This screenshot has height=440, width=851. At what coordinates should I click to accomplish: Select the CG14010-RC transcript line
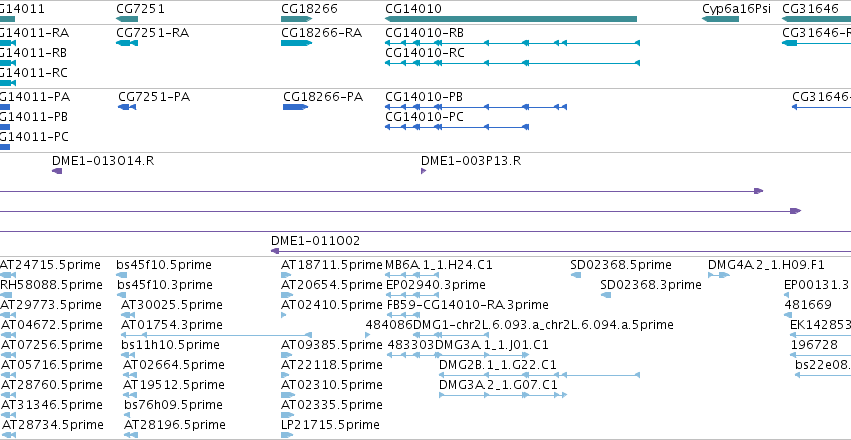point(512,63)
